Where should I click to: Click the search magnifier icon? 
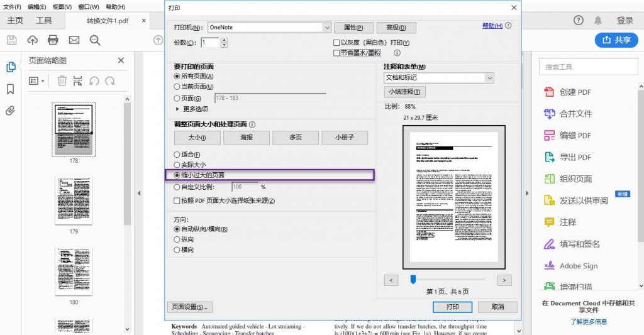pos(95,40)
